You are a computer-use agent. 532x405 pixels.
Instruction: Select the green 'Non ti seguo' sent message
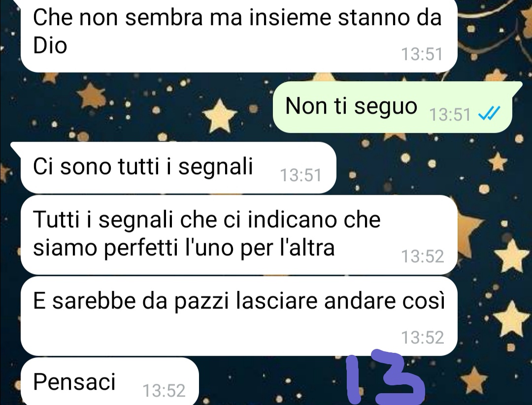[x=393, y=107]
